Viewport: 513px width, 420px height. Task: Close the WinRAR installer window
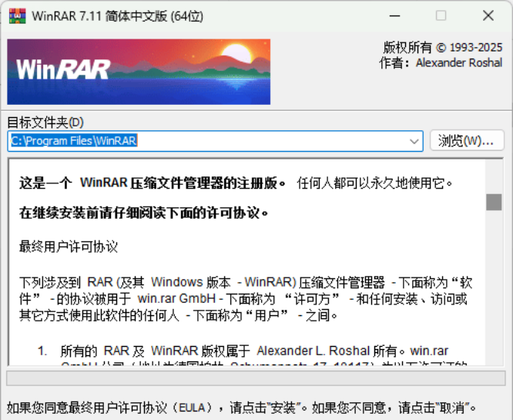tap(488, 15)
